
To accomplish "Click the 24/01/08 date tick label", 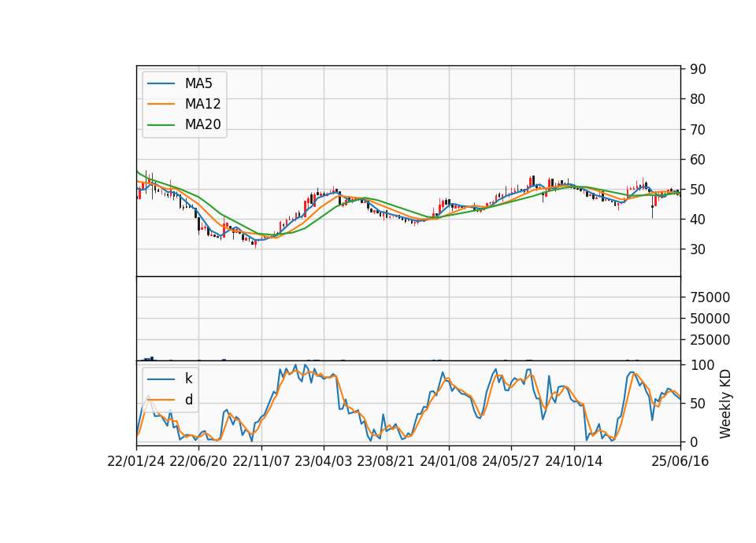I will click(448, 461).
